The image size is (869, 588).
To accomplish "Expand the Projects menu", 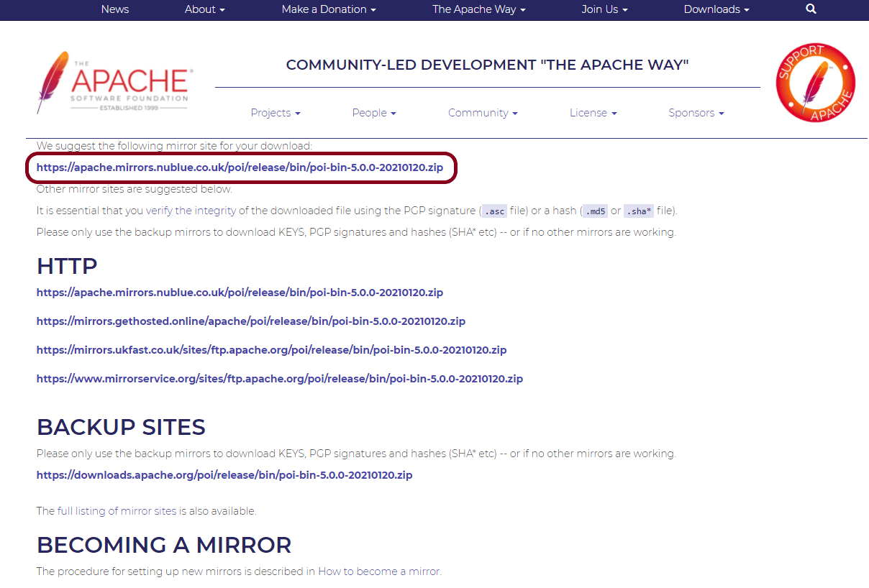I will pos(276,113).
